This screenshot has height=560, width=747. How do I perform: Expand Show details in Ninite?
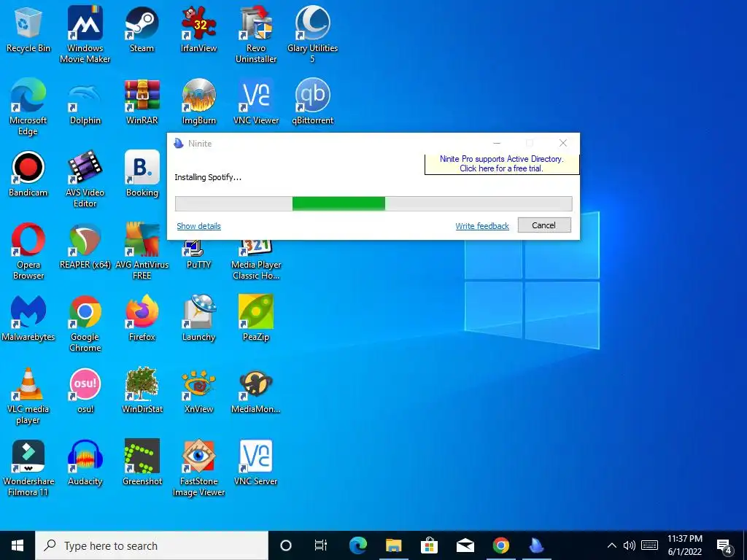(x=198, y=226)
